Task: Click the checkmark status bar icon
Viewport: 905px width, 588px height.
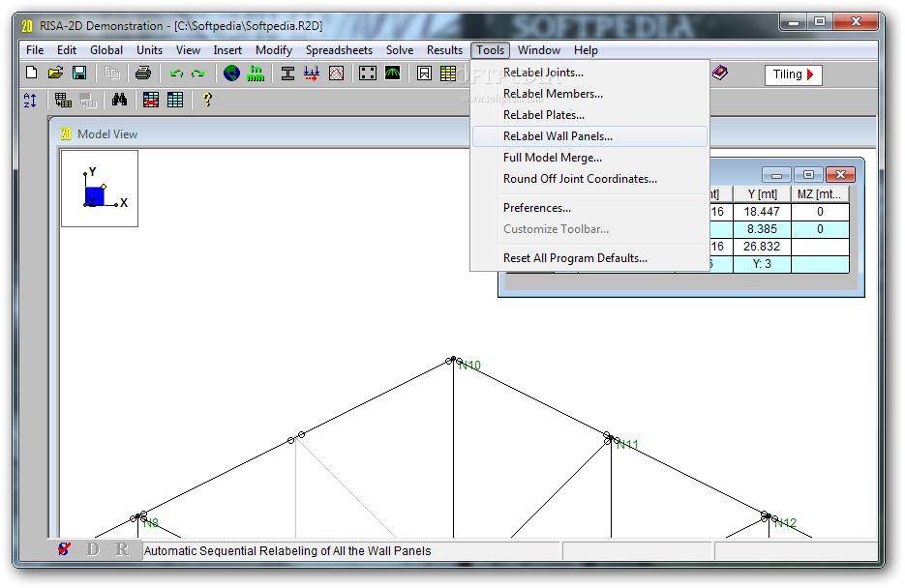Action: (x=65, y=549)
